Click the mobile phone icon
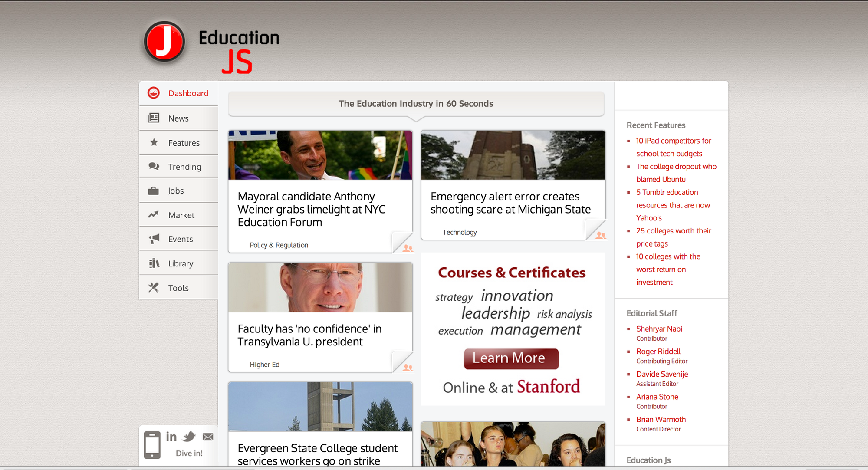 (152, 444)
